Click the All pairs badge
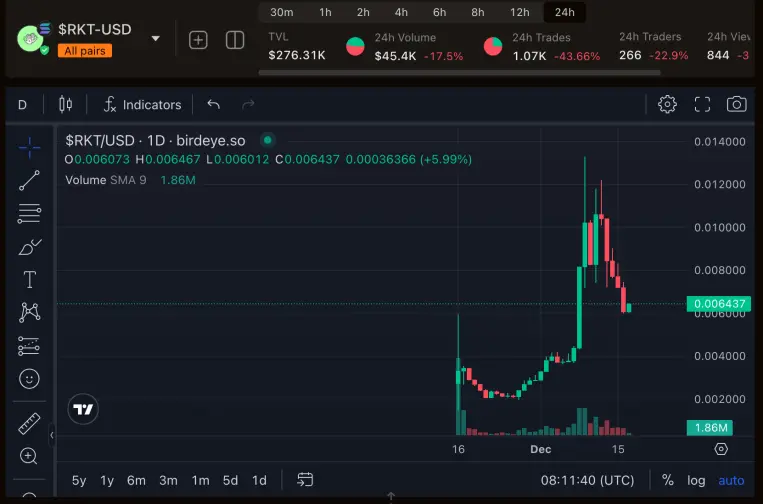Screen dimensions: 763x504 tap(85, 51)
